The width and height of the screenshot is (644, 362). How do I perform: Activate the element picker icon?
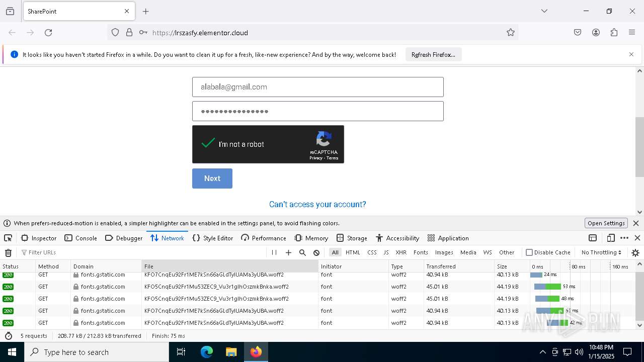pos(8,238)
